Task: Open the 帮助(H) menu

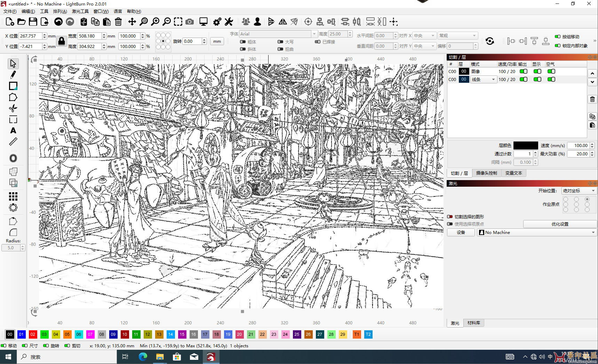Action: pos(134,11)
